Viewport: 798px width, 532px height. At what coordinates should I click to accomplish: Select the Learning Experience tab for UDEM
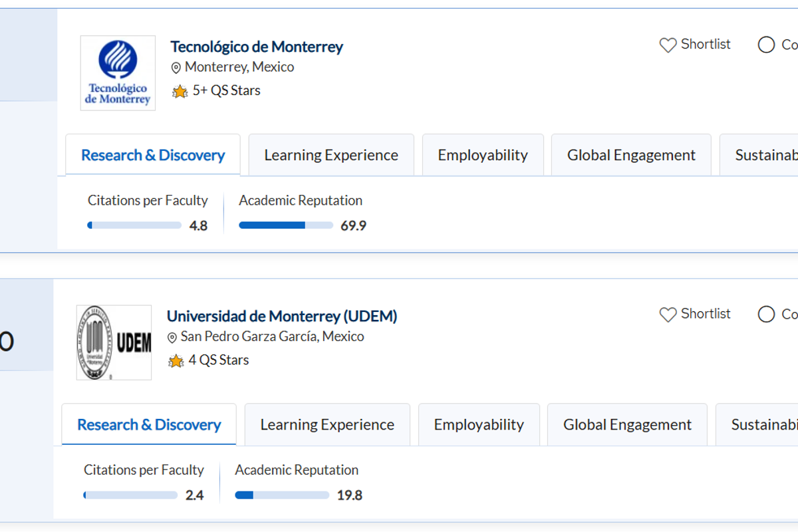pyautogui.click(x=327, y=424)
